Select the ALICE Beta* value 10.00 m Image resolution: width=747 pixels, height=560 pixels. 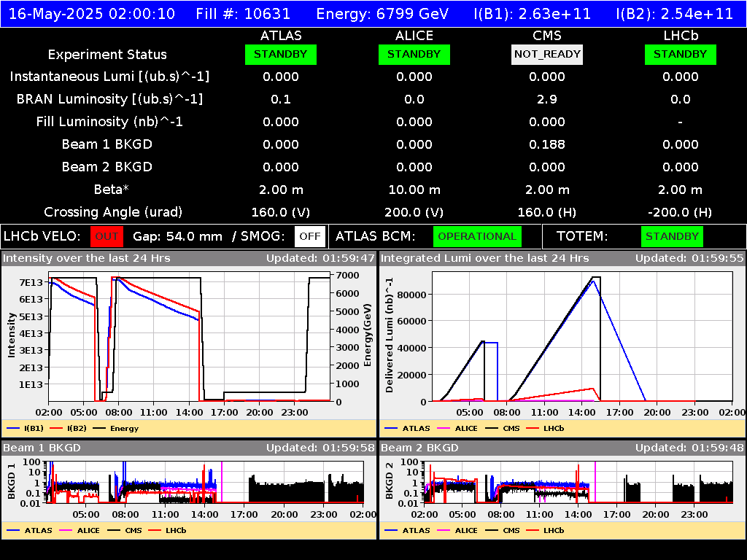click(414, 190)
